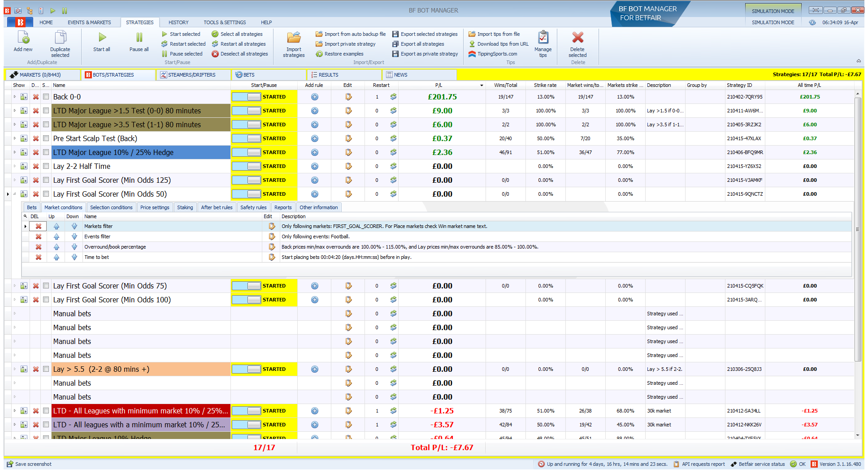Expand LTD Major League >3.5 Test row
Screen dimensions: 868x473
click(x=14, y=125)
